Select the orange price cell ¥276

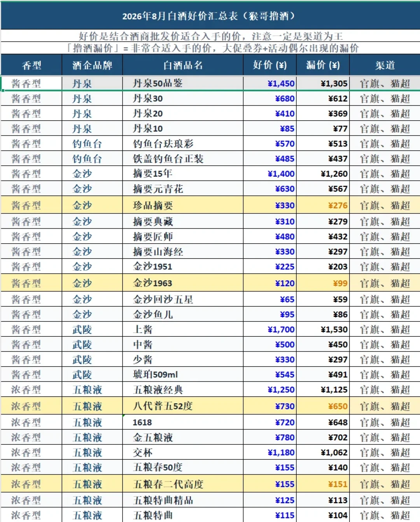[323, 205]
